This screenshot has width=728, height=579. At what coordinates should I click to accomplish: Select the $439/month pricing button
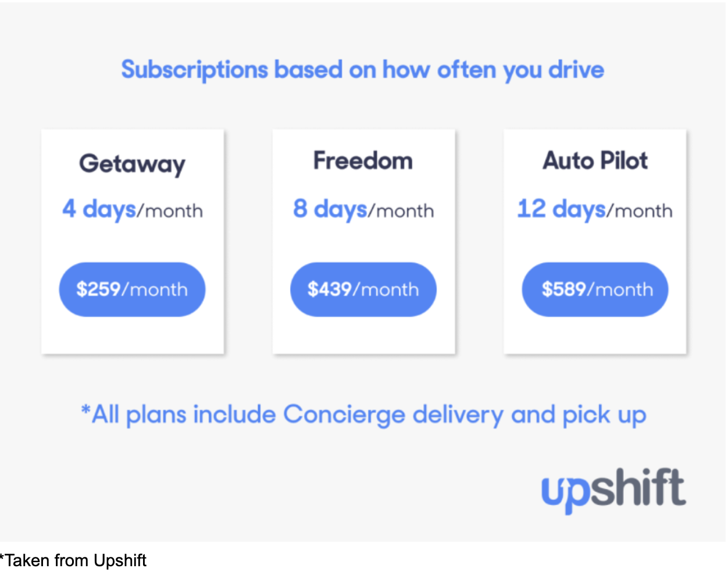coord(363,289)
